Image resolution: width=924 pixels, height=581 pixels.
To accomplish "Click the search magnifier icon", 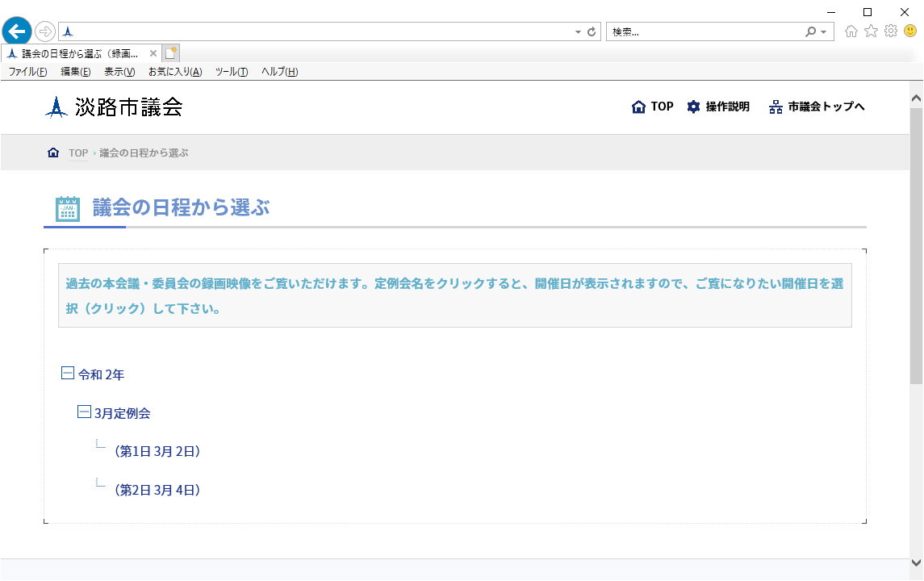I will pyautogui.click(x=811, y=31).
